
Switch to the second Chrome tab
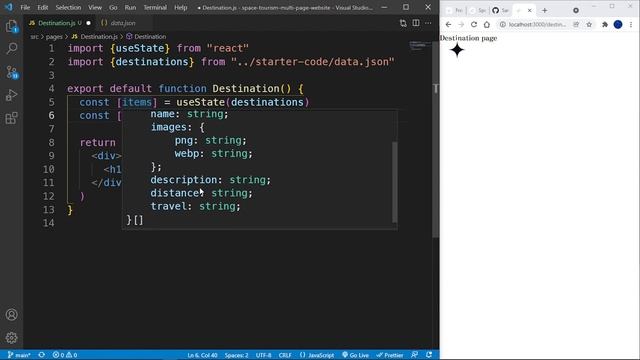478,10
